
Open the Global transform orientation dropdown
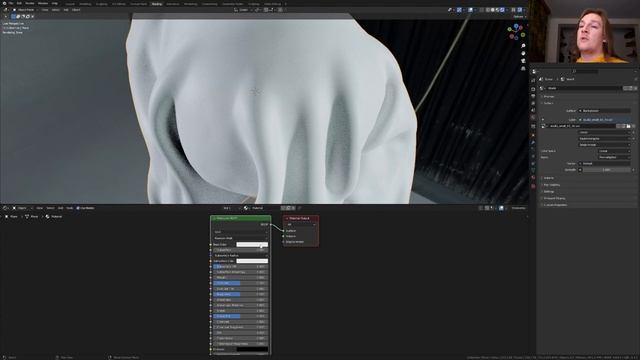[245, 9]
